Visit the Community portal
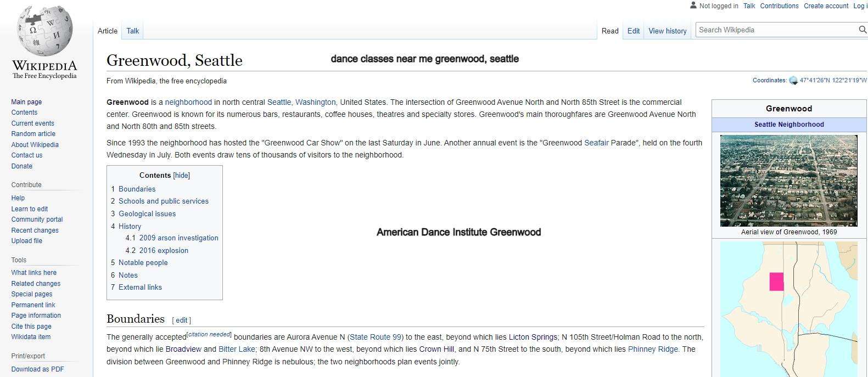Screen dimensions: 868x377 [x=37, y=220]
